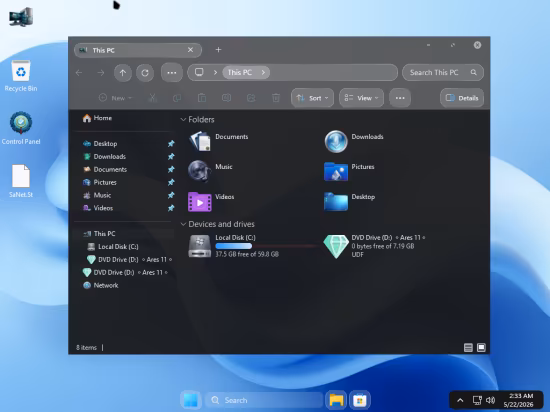Open Microsoft Store from the taskbar
Viewport: 550px width, 412px height.
[x=360, y=400]
